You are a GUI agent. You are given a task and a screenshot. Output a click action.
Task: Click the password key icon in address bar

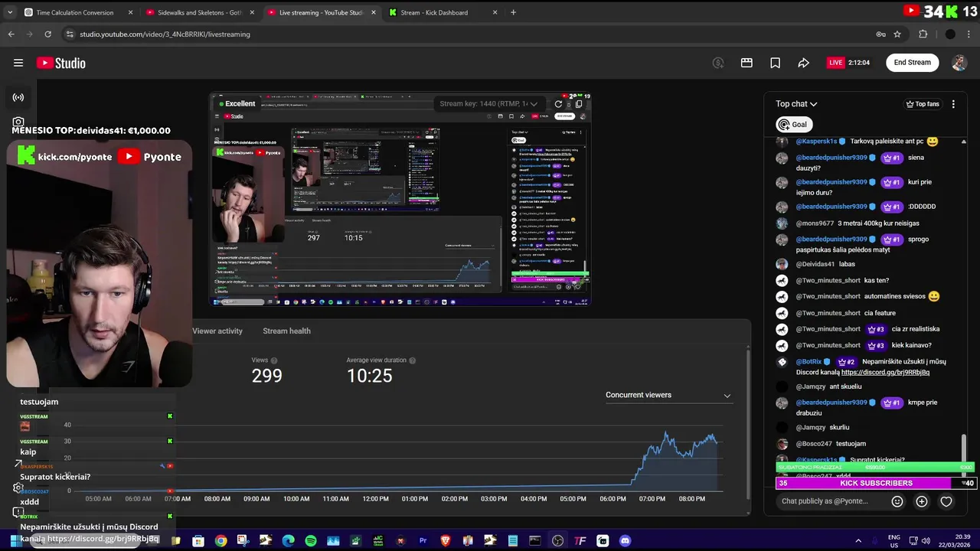[x=880, y=34]
